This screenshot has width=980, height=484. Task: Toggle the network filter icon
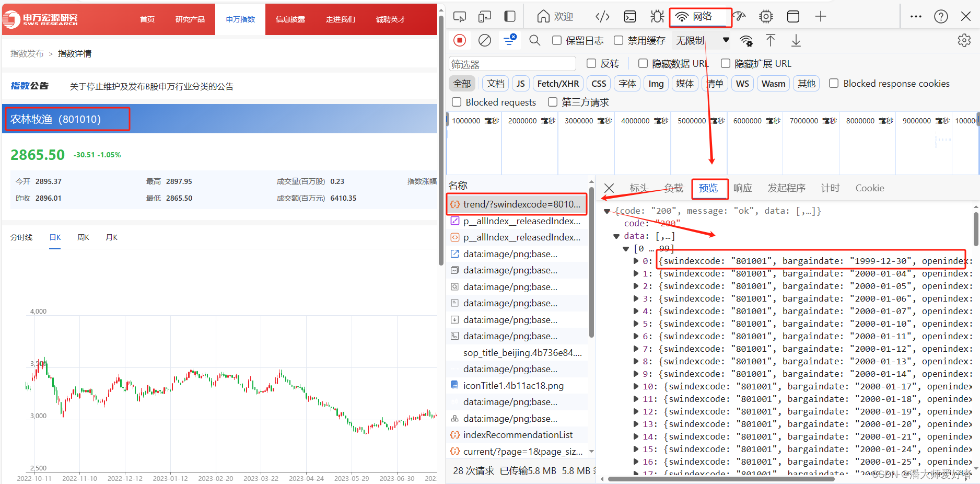(509, 40)
